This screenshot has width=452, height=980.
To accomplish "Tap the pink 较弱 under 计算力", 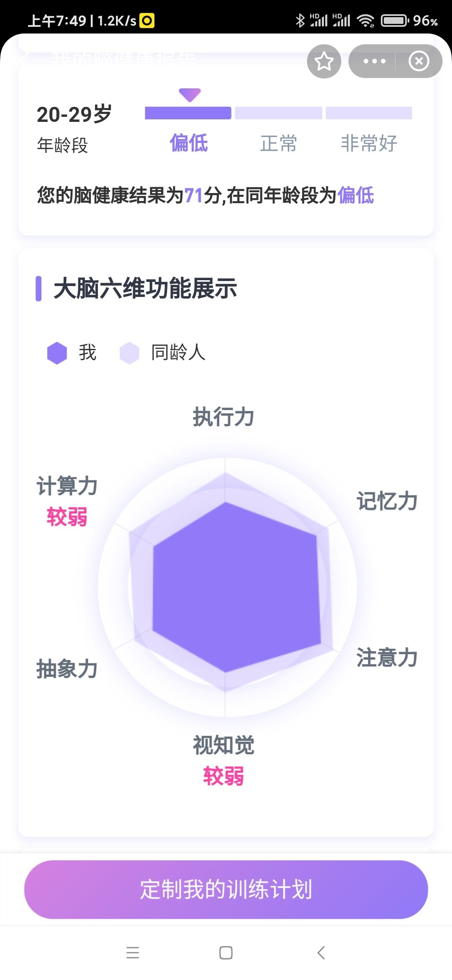I will 67,516.
